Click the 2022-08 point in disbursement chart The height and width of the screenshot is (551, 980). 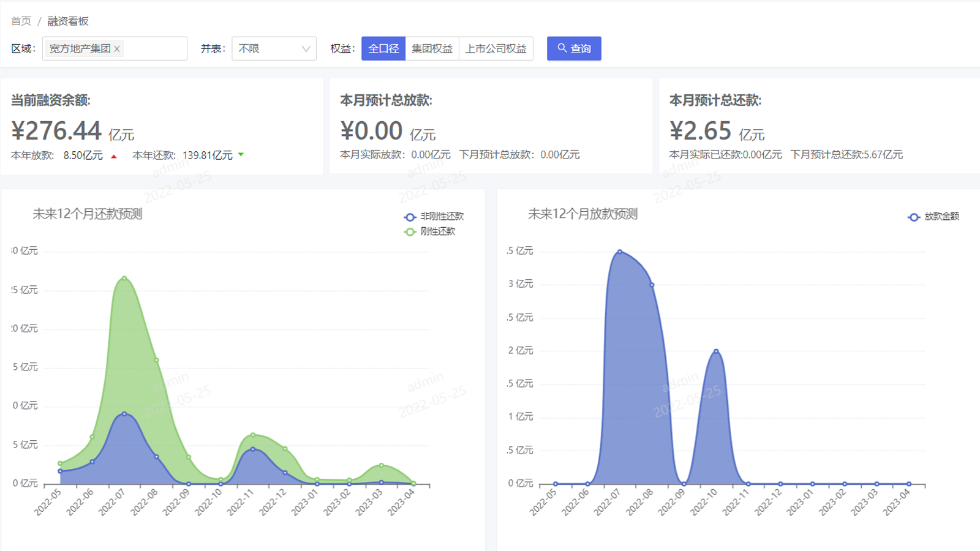(x=652, y=285)
